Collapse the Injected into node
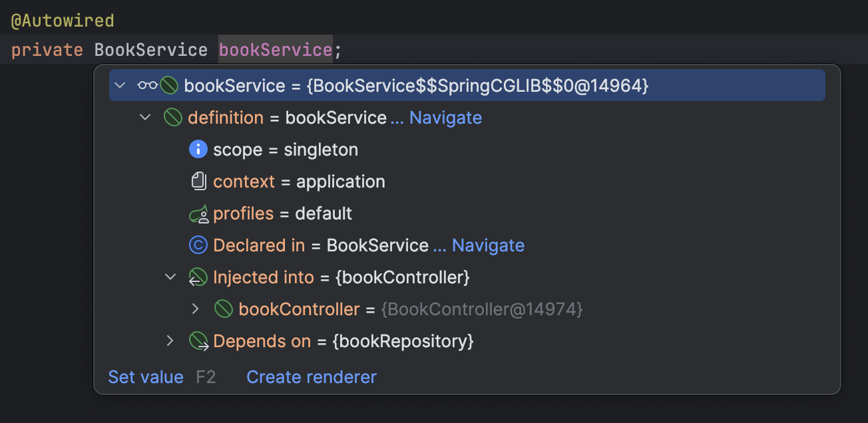The image size is (868, 423). pyautogui.click(x=170, y=277)
